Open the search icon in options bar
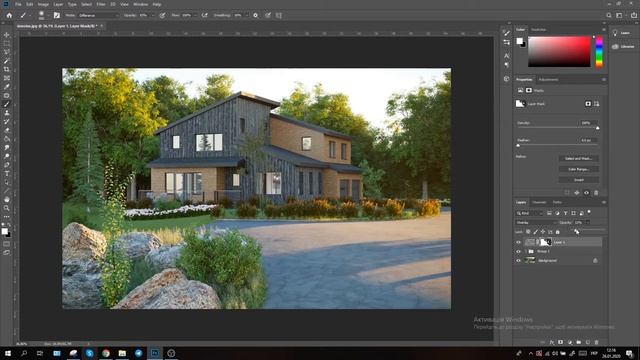The image size is (640, 360). tap(609, 15)
